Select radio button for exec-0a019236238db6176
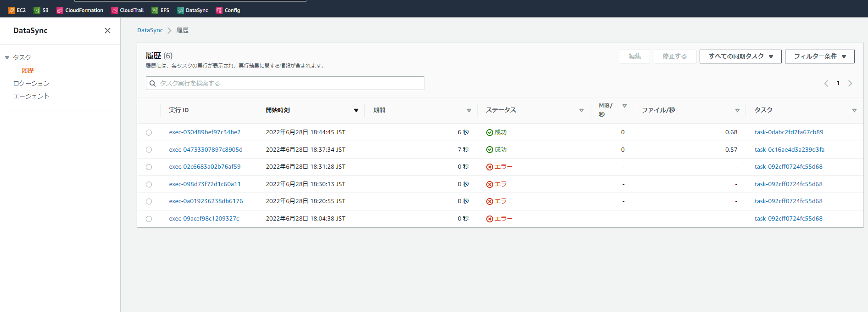868x312 pixels. [149, 201]
